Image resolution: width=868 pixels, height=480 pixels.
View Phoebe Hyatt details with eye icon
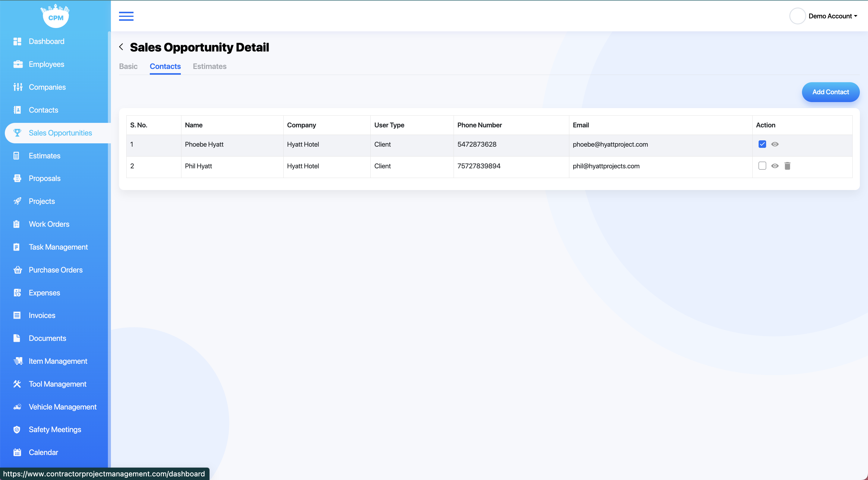[x=775, y=144]
